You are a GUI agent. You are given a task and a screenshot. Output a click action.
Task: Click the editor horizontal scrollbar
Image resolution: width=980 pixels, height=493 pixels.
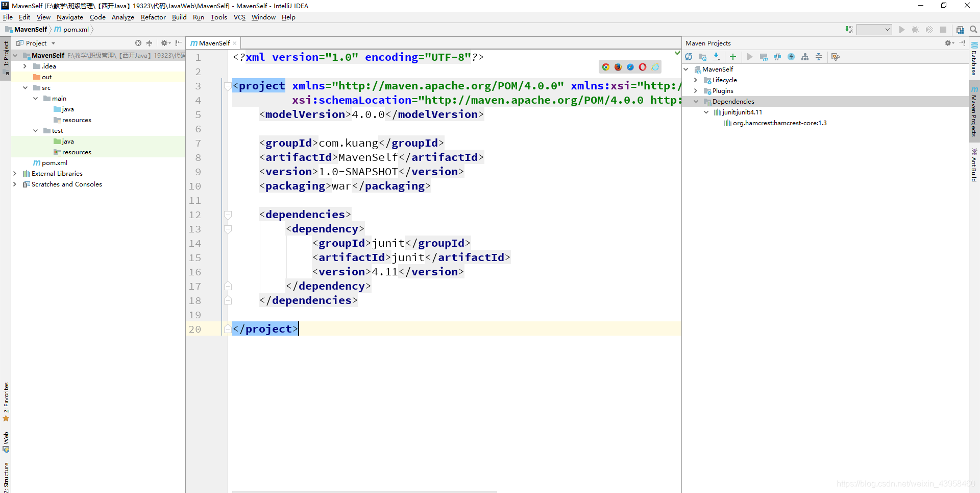(x=364, y=491)
